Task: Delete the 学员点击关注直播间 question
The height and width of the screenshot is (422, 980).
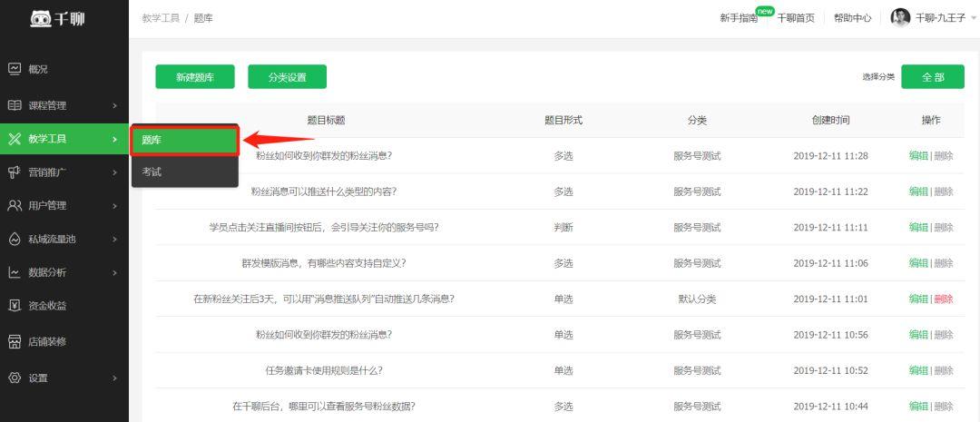Action: coord(944,227)
